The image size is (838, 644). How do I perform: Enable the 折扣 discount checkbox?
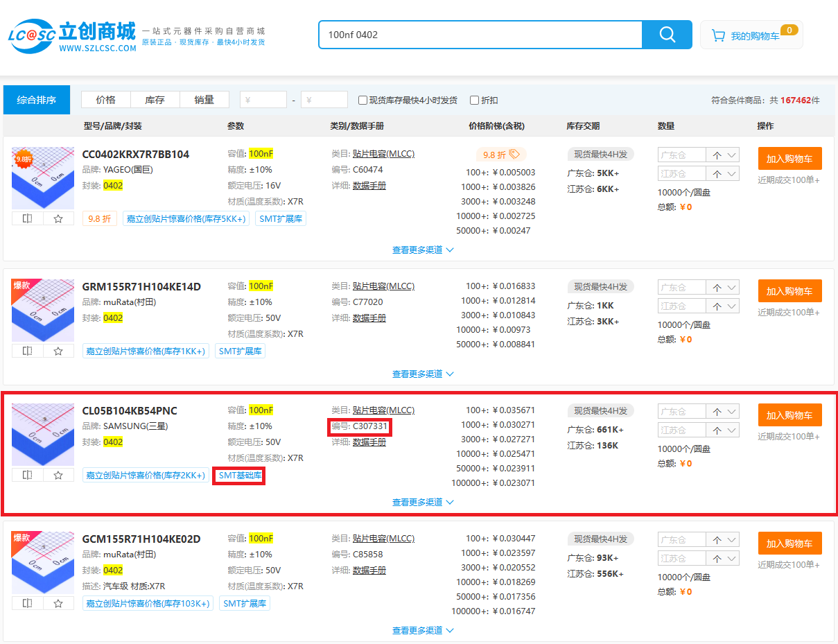coord(474,100)
